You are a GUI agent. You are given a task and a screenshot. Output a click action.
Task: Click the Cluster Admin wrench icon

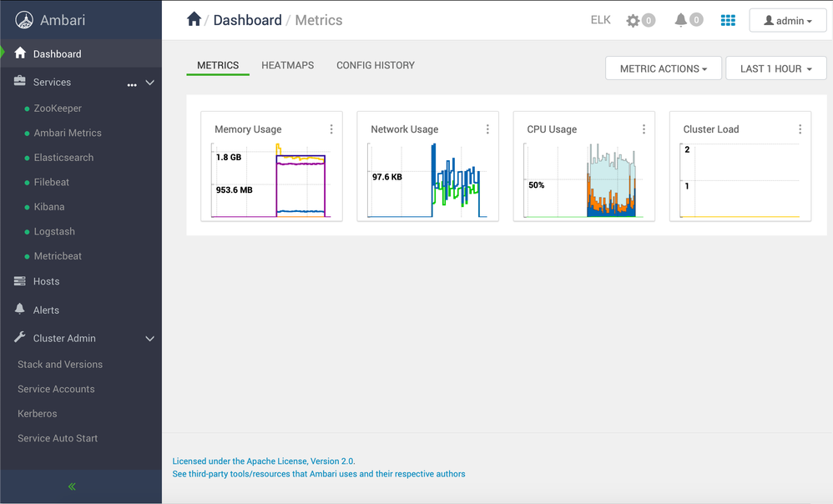[x=19, y=338]
